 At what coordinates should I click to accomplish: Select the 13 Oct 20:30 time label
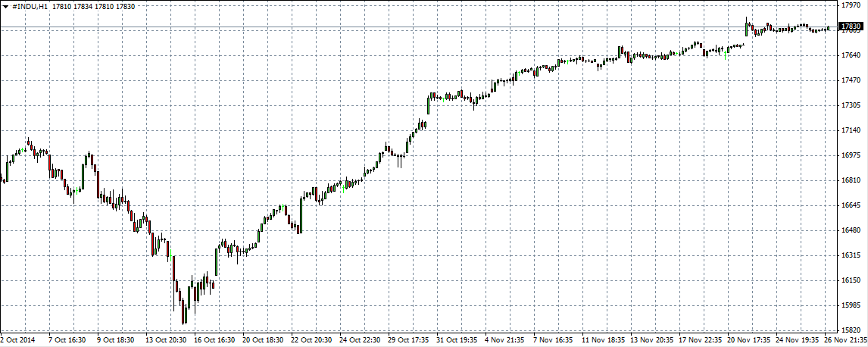[x=166, y=341]
